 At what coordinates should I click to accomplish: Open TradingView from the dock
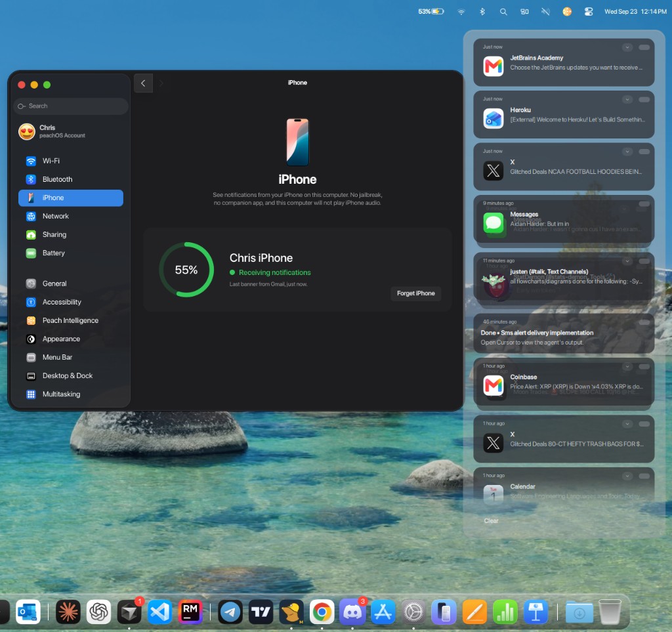[261, 612]
